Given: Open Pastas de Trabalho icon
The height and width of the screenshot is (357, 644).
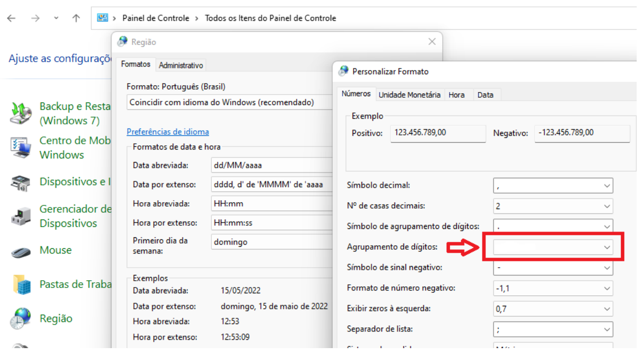Looking at the screenshot, I should pyautogui.click(x=21, y=284).
